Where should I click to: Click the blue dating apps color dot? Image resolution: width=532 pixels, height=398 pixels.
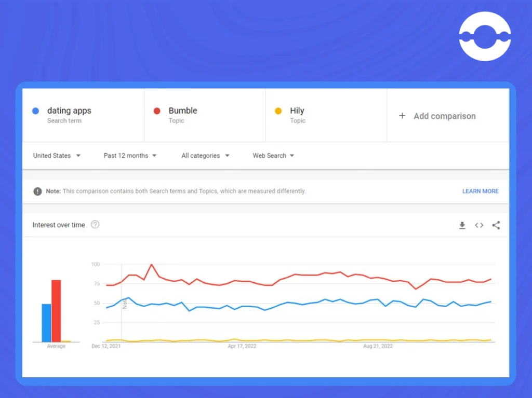coord(36,111)
